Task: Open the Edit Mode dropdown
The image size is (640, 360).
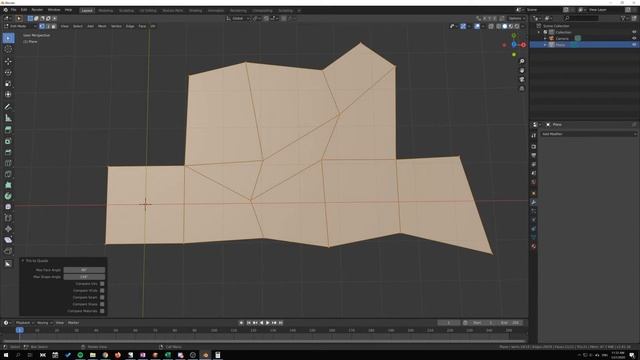Action: pyautogui.click(x=20, y=26)
